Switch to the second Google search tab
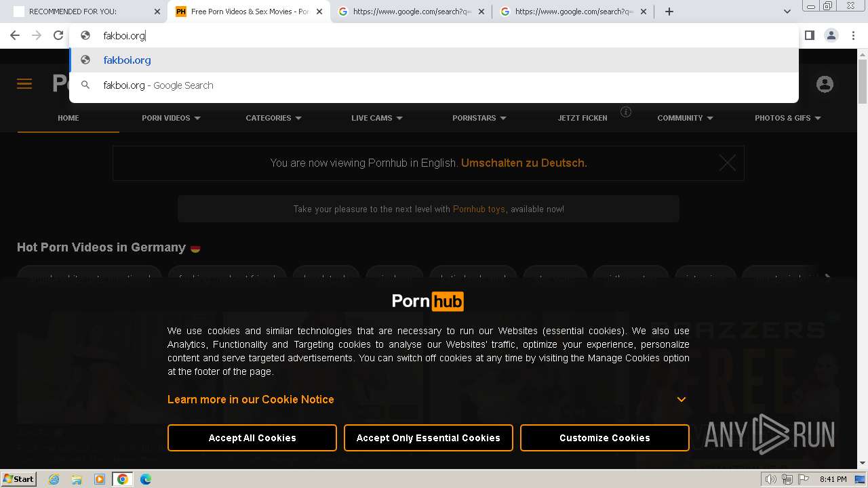This screenshot has height=488, width=868. pos(574,12)
